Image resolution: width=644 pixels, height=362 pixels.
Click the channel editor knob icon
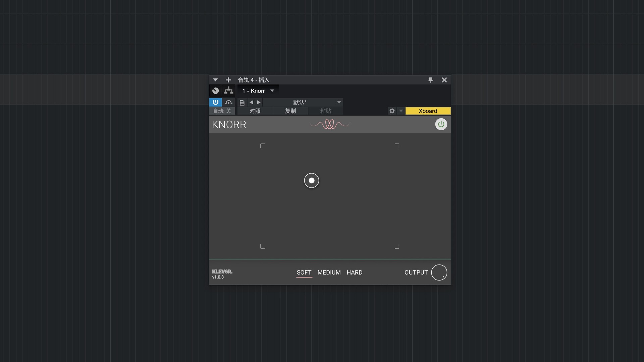[216, 91]
